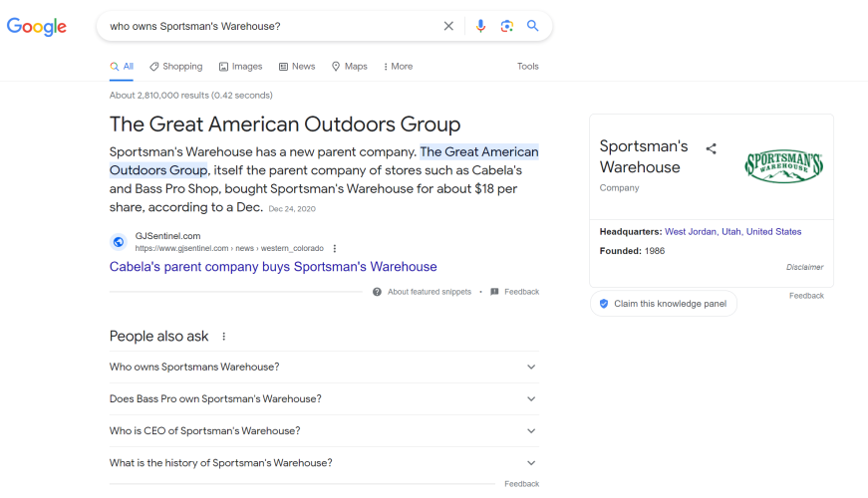Open United States headquarters link

pyautogui.click(x=773, y=232)
